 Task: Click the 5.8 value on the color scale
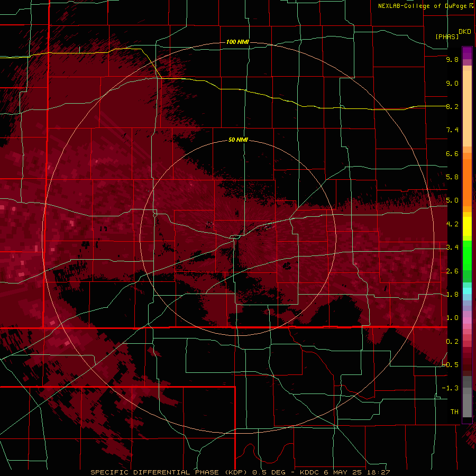452,177
